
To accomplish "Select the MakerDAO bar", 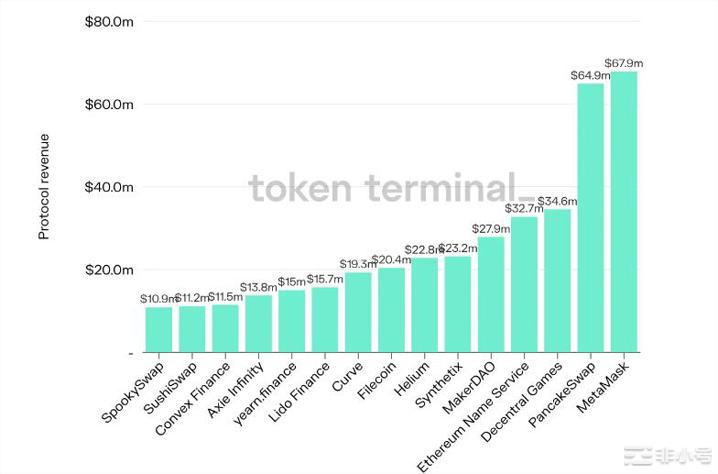I will (x=491, y=294).
